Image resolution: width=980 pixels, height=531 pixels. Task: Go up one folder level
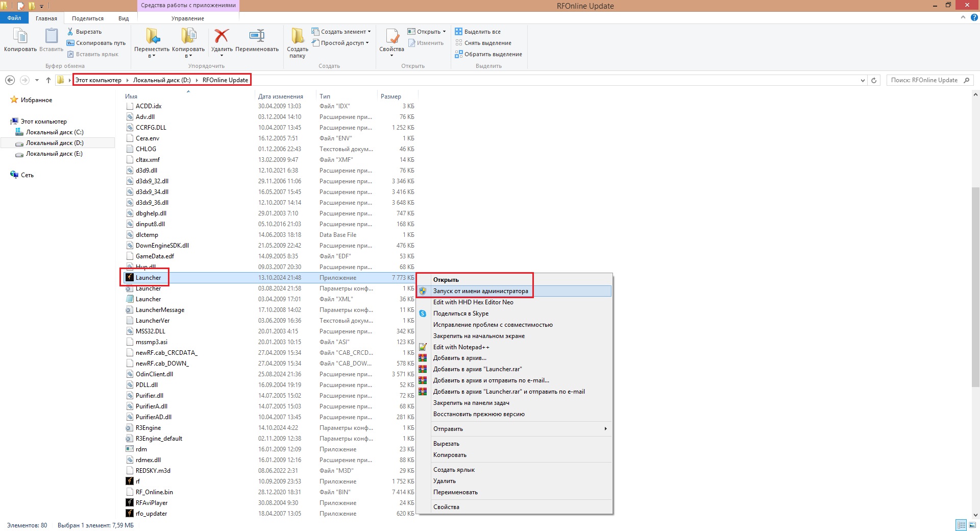48,80
